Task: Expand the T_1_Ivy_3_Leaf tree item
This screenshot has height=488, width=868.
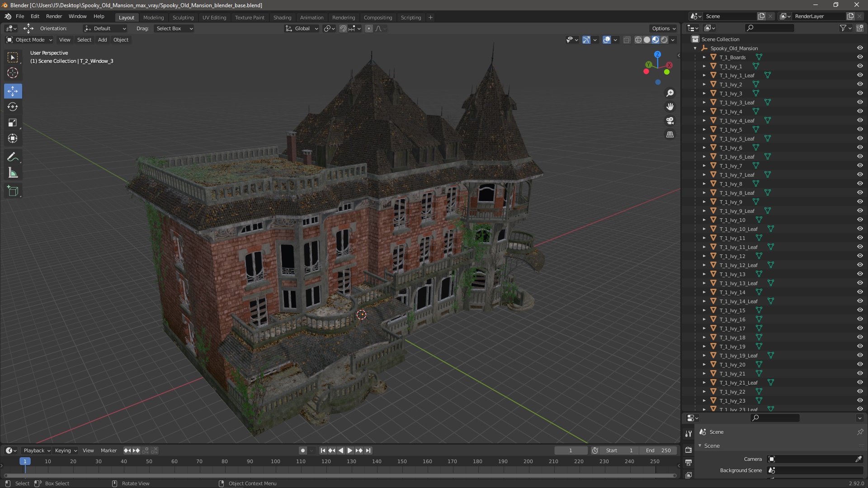Action: [x=704, y=103]
